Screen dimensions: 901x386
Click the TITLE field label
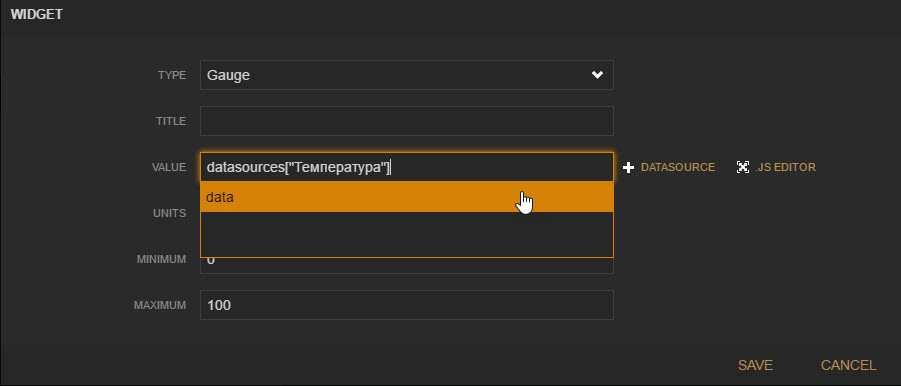tap(171, 121)
